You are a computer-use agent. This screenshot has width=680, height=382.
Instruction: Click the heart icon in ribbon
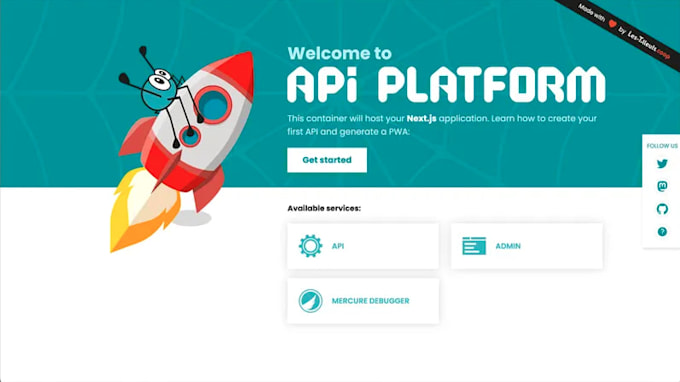[x=612, y=23]
